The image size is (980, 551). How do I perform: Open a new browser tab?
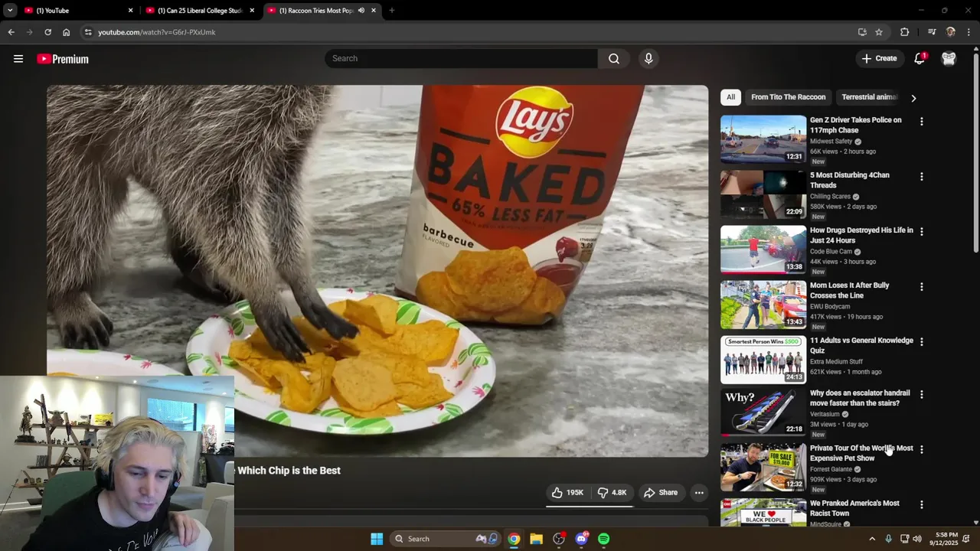391,11
